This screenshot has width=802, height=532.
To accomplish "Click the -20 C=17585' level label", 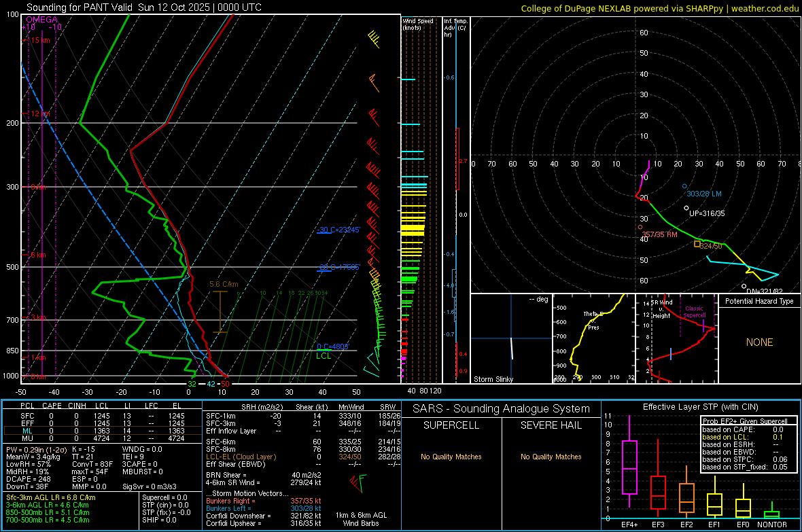I will pyautogui.click(x=338, y=267).
